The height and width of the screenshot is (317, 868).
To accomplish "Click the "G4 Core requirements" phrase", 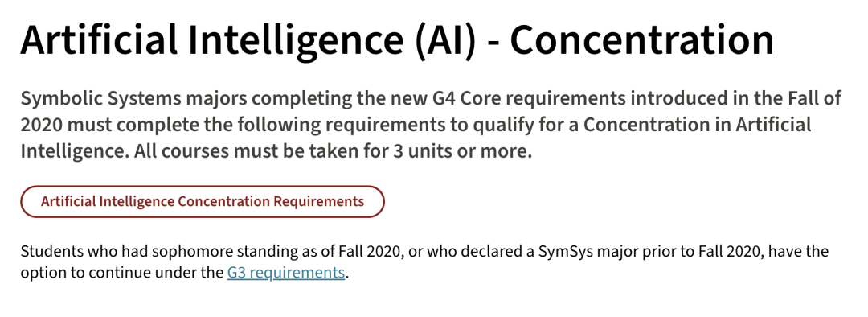I will point(527,99).
